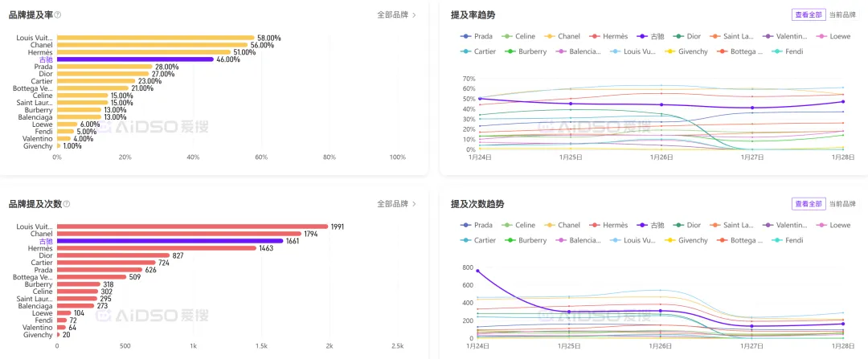This screenshot has width=868, height=359.
Task: Click 古驰 label in 品牌提及次数 chart
Action: tap(46, 241)
